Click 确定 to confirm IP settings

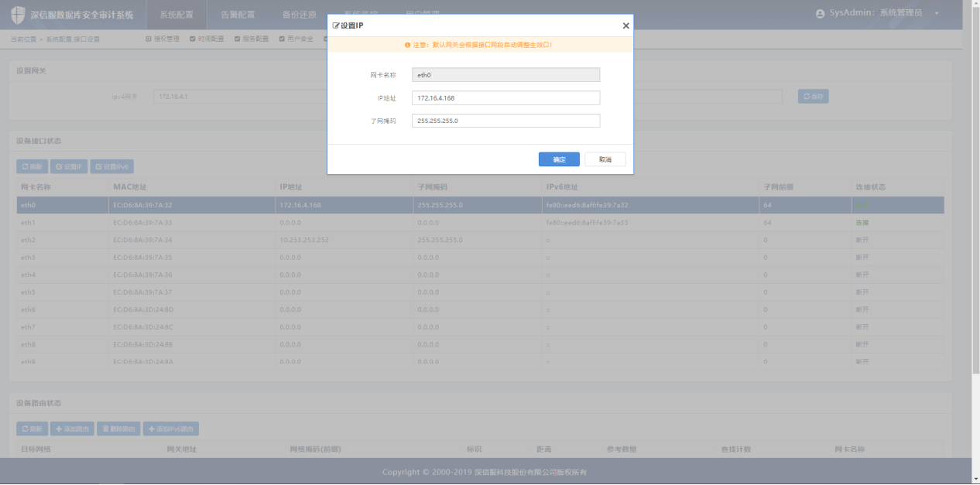pyautogui.click(x=559, y=159)
